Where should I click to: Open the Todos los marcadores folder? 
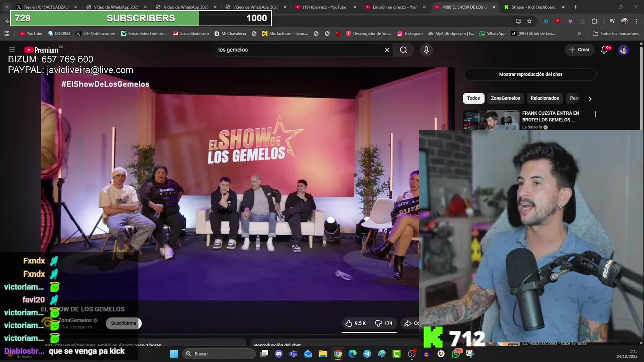[616, 34]
